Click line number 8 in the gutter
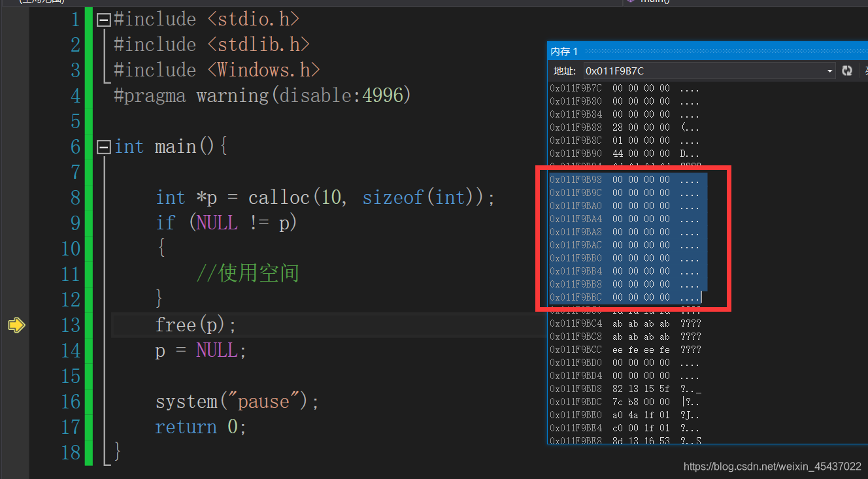This screenshot has width=868, height=479. 75,197
